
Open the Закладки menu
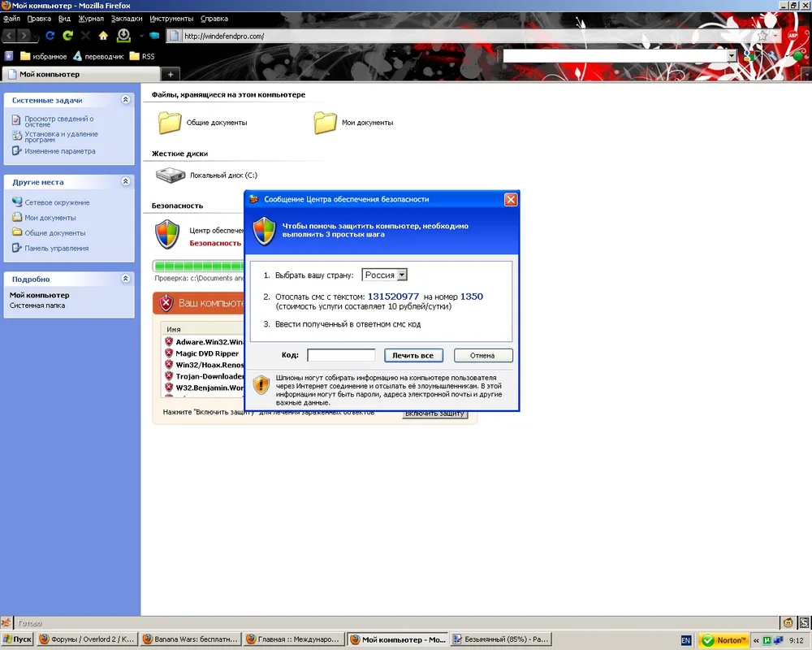(127, 18)
